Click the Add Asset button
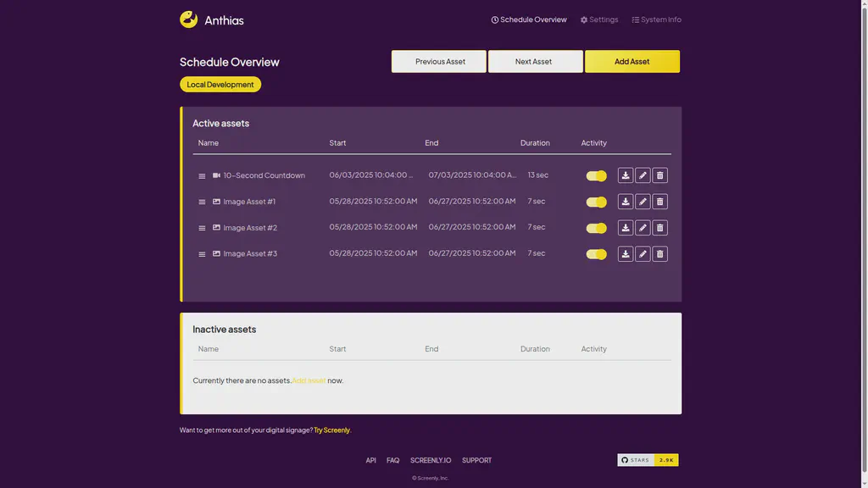868x488 pixels. (x=632, y=61)
